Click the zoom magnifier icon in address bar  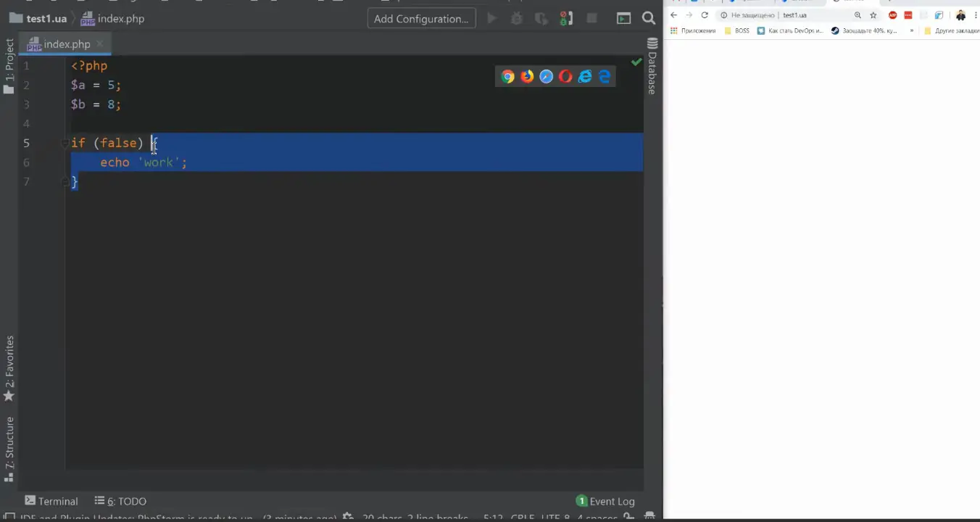(857, 15)
